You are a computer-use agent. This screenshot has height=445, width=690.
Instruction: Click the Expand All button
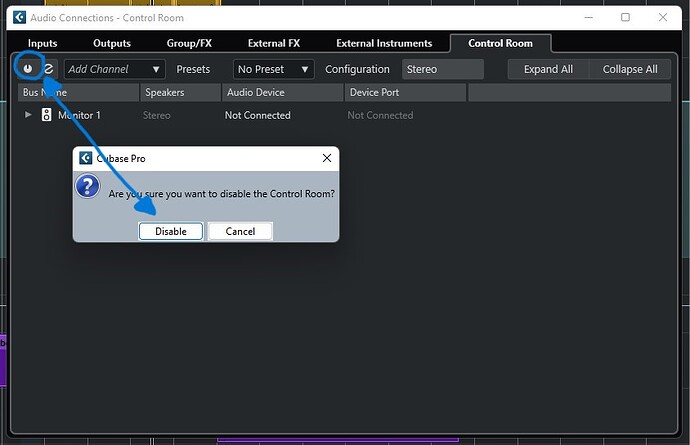(x=548, y=69)
